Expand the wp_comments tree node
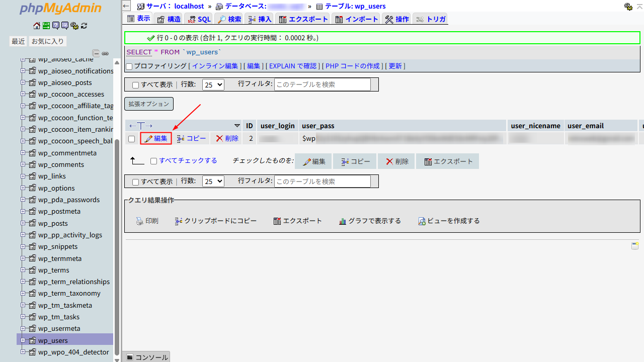The width and height of the screenshot is (644, 362). pyautogui.click(x=23, y=164)
